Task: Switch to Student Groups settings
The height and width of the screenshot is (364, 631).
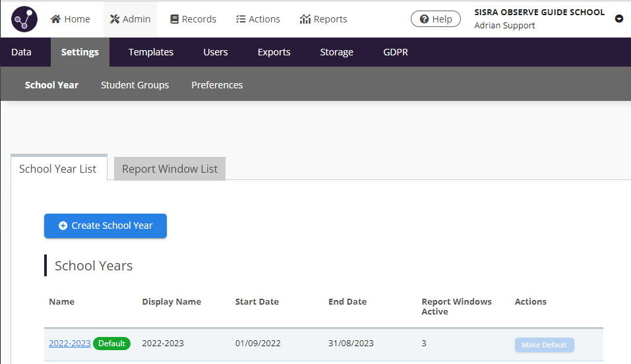Action: point(135,85)
